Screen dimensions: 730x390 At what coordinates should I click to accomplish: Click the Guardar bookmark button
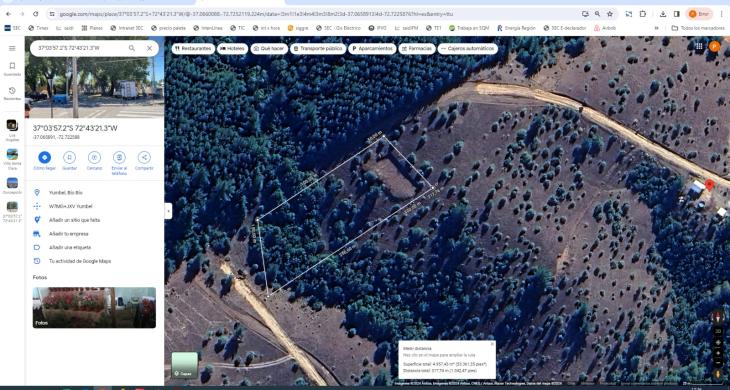(69, 160)
